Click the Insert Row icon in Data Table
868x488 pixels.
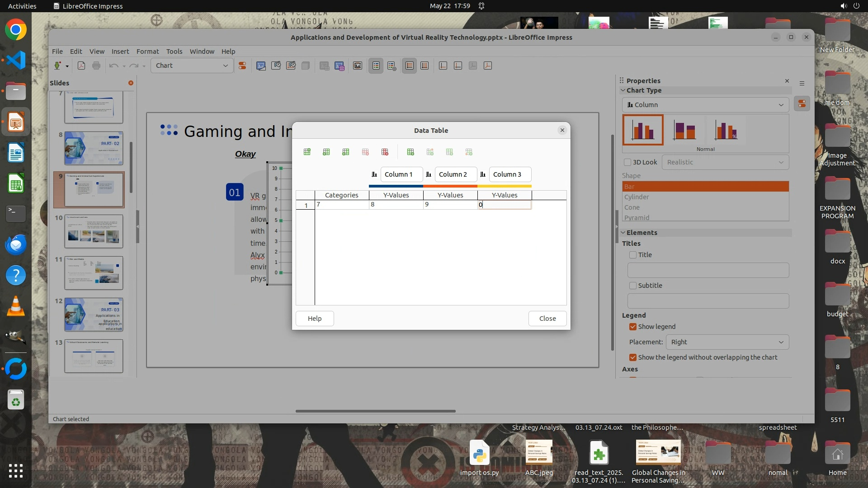pos(307,152)
